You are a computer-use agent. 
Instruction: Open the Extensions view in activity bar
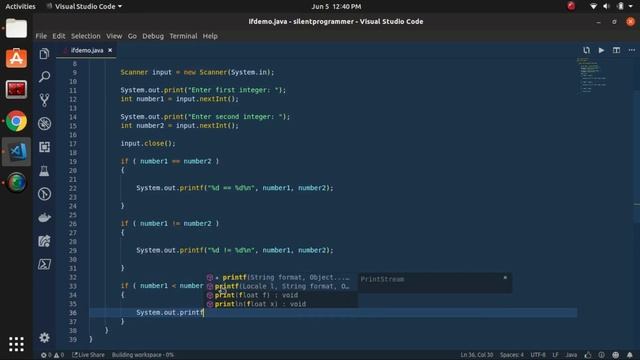44,147
